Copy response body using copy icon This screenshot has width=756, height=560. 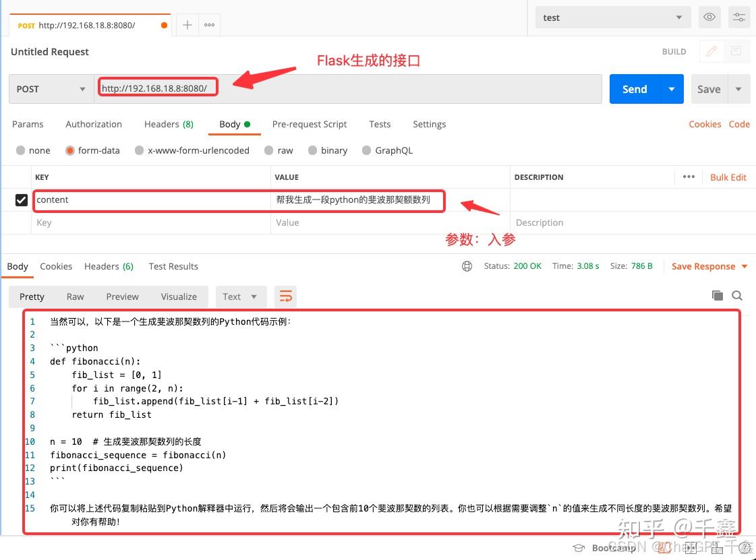(x=719, y=295)
